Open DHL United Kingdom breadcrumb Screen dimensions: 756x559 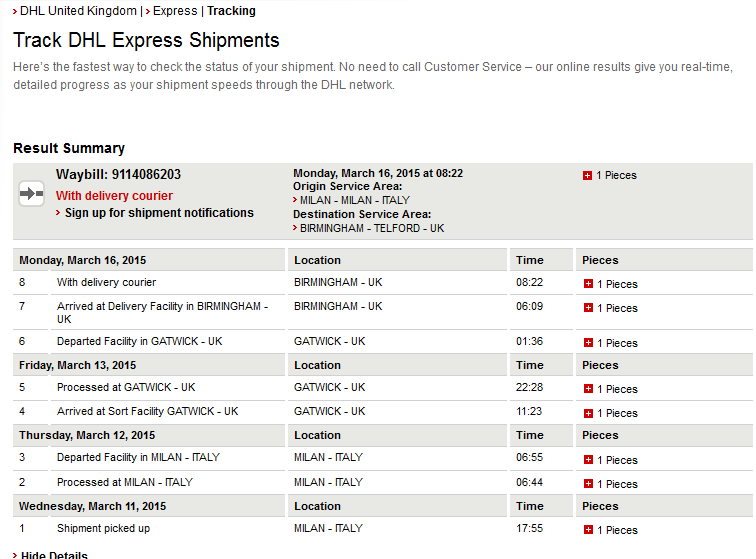point(78,11)
